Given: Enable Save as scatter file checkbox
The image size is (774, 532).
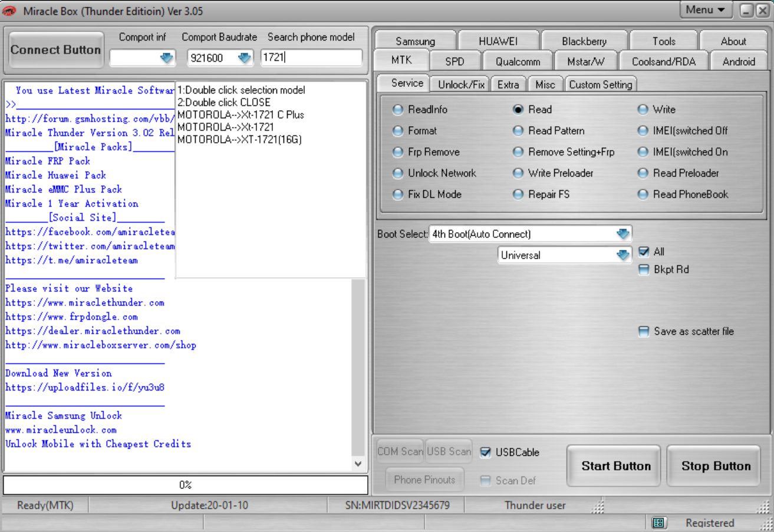Looking at the screenshot, I should click(x=644, y=332).
